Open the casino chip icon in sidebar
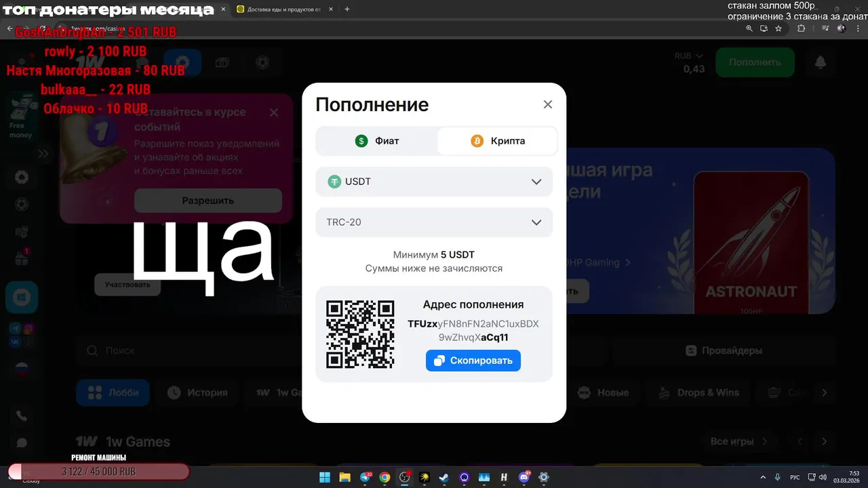 [x=22, y=178]
